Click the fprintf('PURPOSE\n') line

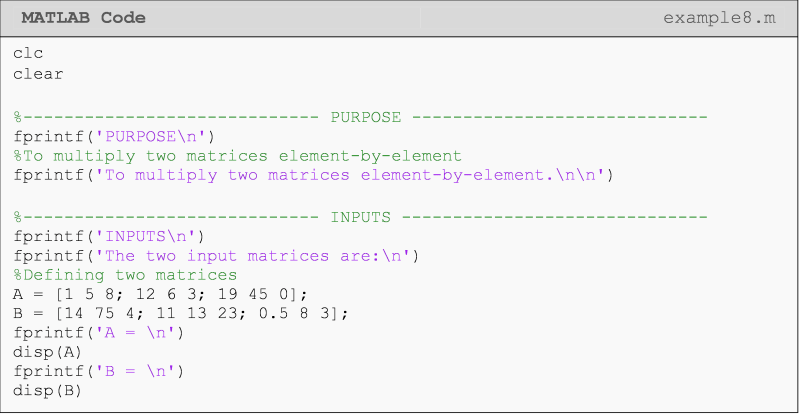[x=114, y=137]
